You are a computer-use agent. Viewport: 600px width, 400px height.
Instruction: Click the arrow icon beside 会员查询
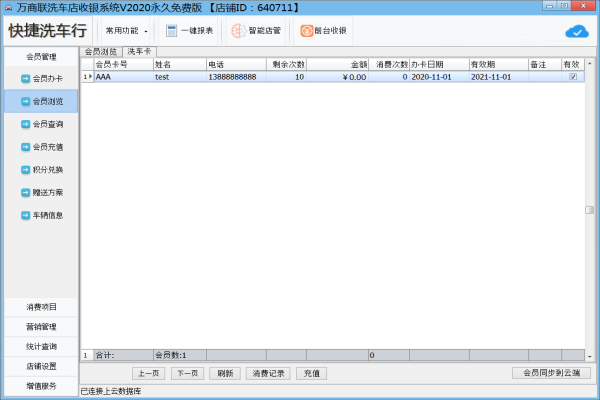[x=25, y=124]
